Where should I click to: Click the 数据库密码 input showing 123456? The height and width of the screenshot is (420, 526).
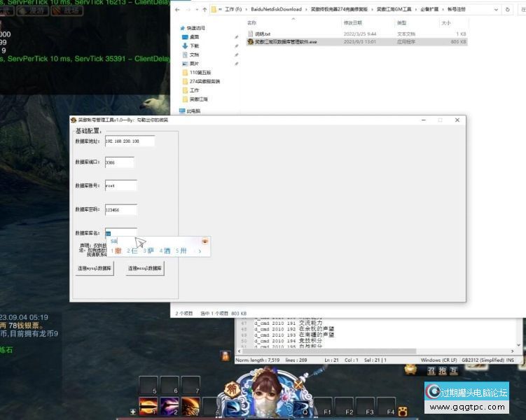click(x=121, y=209)
